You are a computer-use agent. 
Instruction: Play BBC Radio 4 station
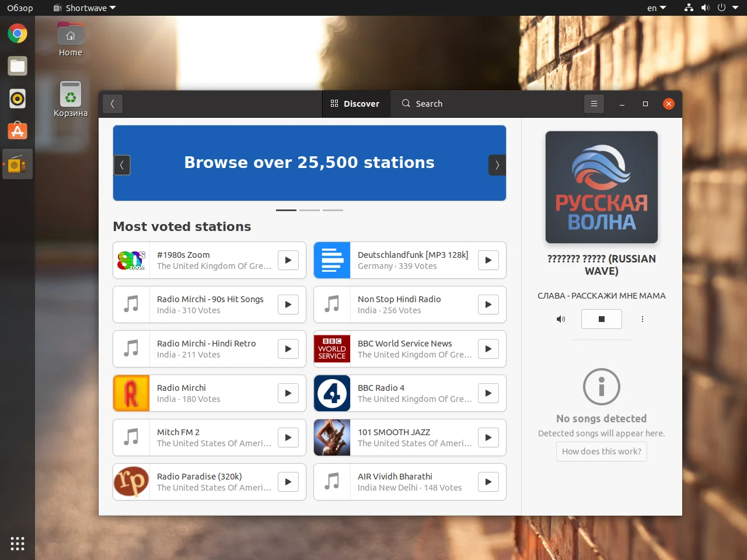pos(488,393)
